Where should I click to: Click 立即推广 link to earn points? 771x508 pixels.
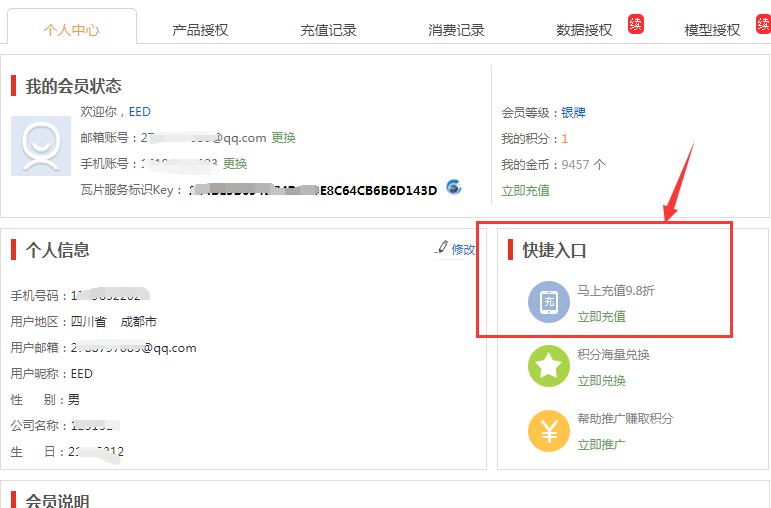tap(601, 444)
